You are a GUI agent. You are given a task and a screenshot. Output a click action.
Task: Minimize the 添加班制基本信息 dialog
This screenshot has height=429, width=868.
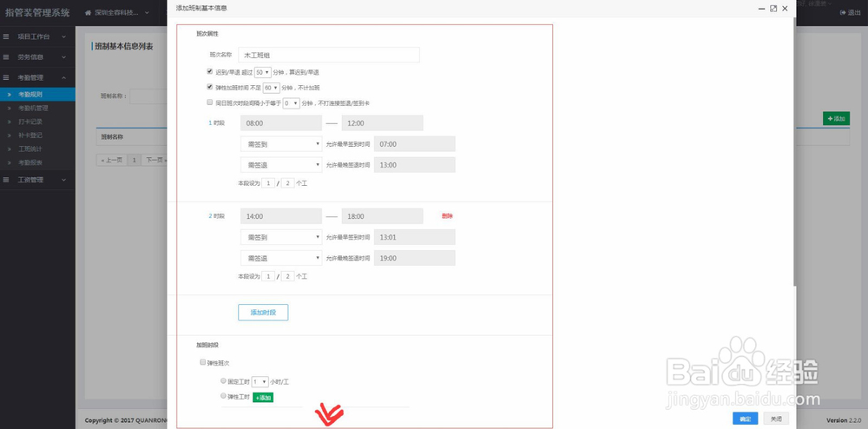[762, 9]
